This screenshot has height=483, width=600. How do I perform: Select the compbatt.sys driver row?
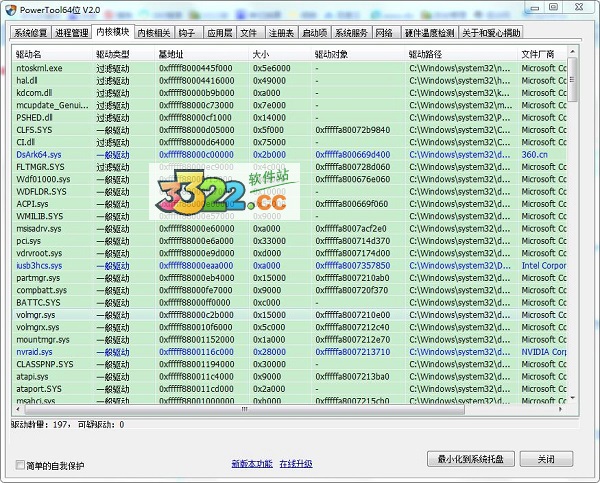click(290, 290)
